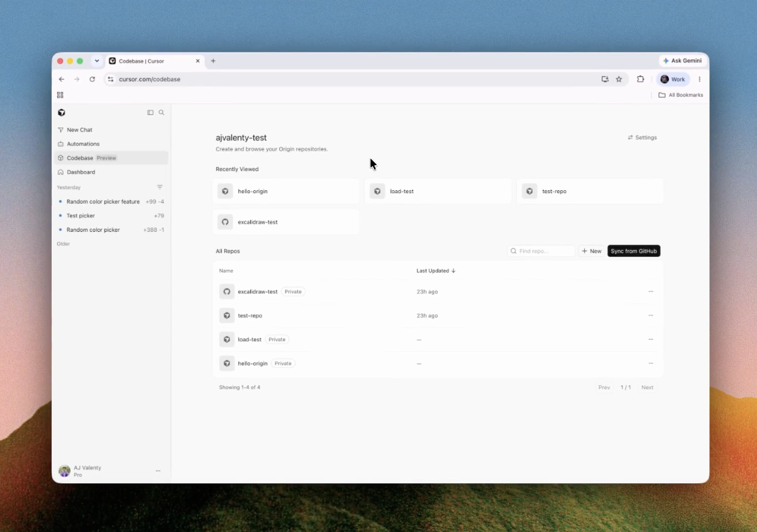
Task: Open Random color picker chat (+388)
Action: 111,230
